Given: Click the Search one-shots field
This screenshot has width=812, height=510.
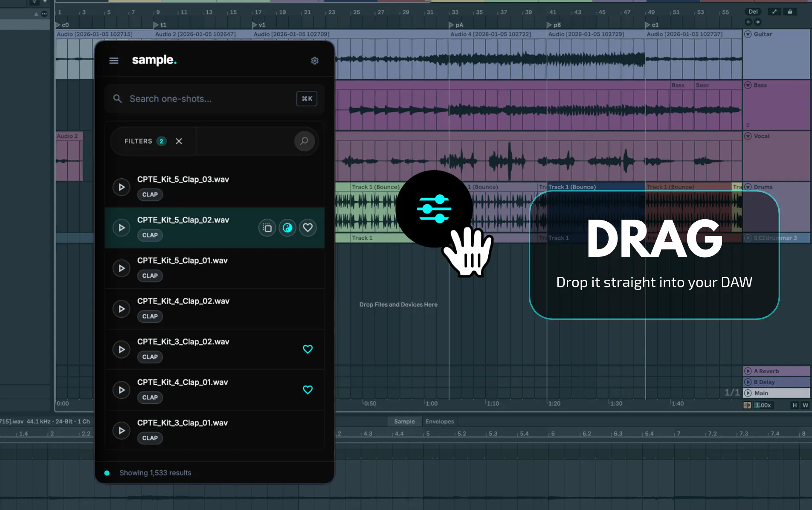Looking at the screenshot, I should 215,99.
